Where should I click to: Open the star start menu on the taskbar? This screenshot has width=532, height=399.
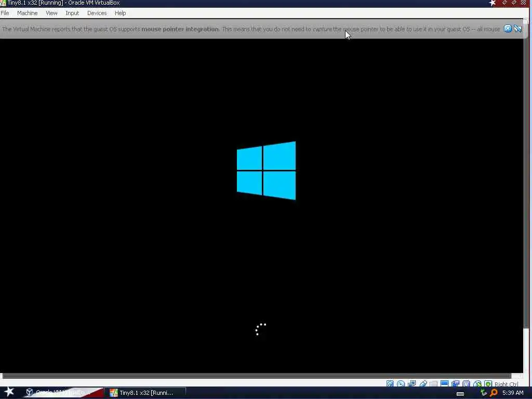(9, 392)
